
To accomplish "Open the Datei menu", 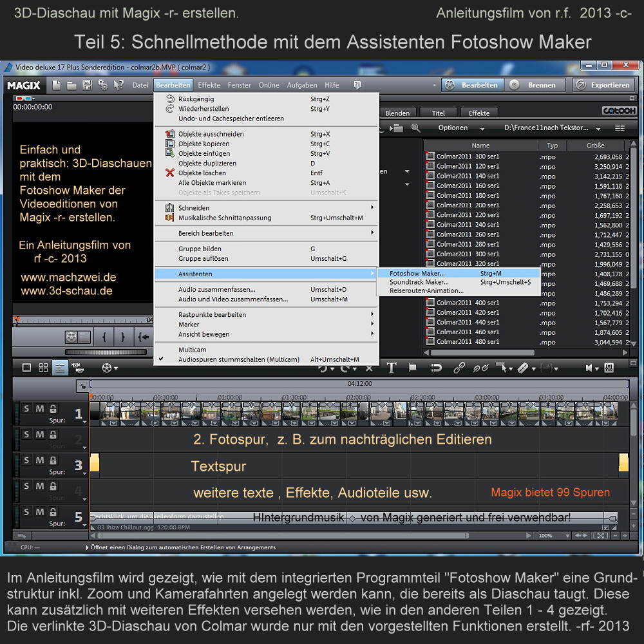I will tap(140, 85).
